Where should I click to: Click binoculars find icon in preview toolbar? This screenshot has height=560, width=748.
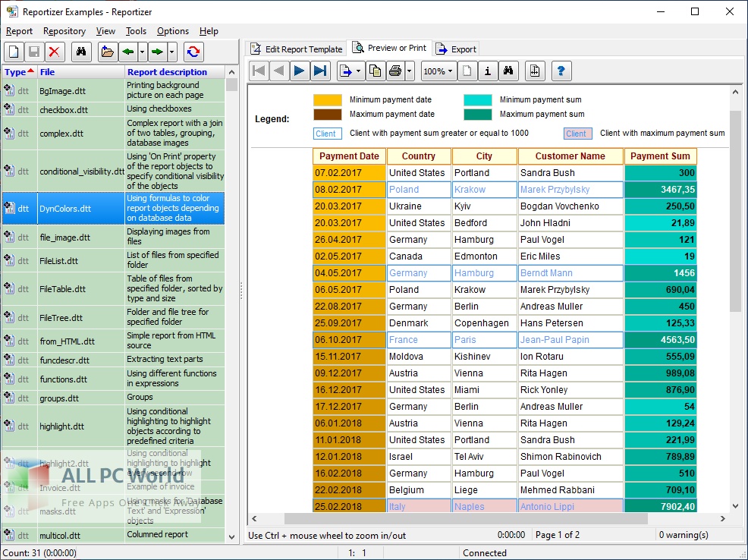pos(509,71)
